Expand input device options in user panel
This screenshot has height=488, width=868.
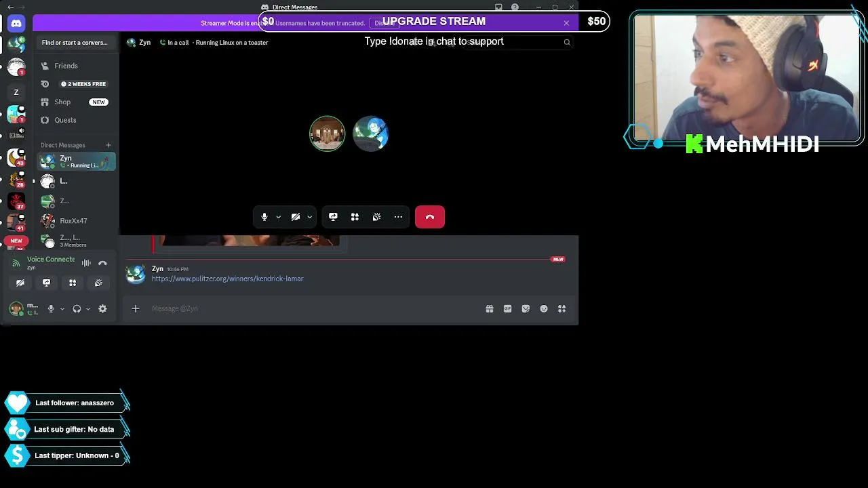pos(62,308)
